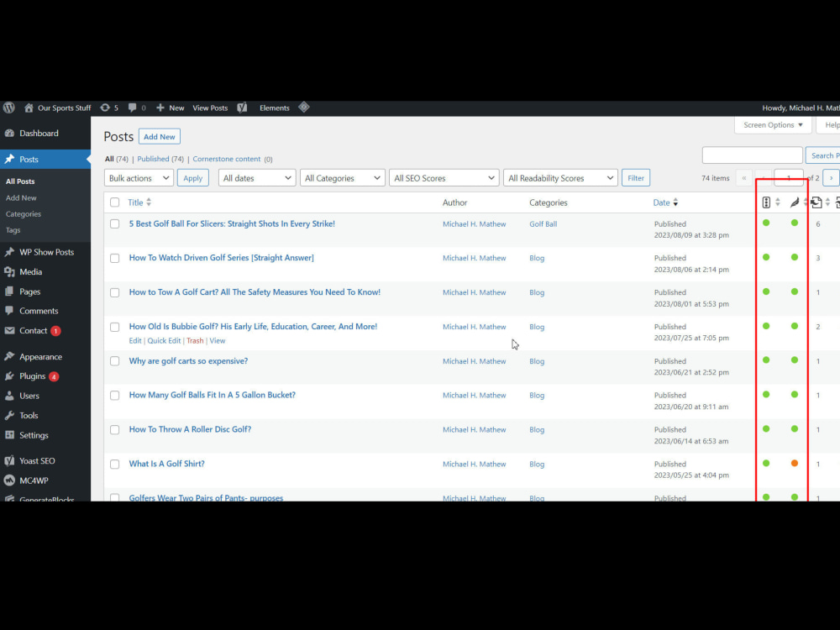Open Bulk actions dropdown
This screenshot has width=840, height=630.
pos(139,178)
